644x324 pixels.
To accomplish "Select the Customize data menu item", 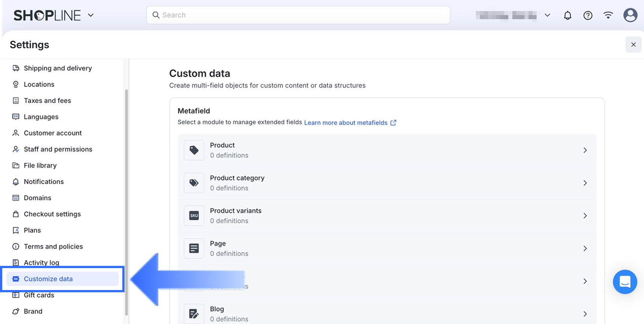I will click(x=48, y=279).
